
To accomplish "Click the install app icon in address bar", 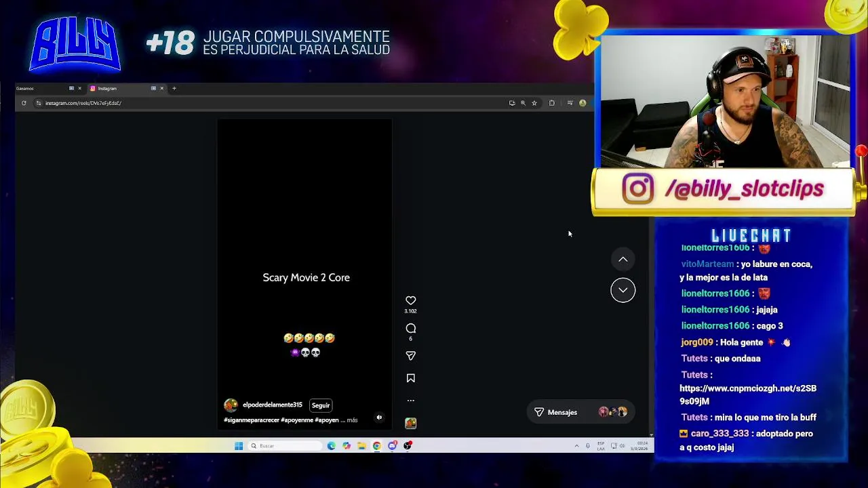I will point(512,103).
